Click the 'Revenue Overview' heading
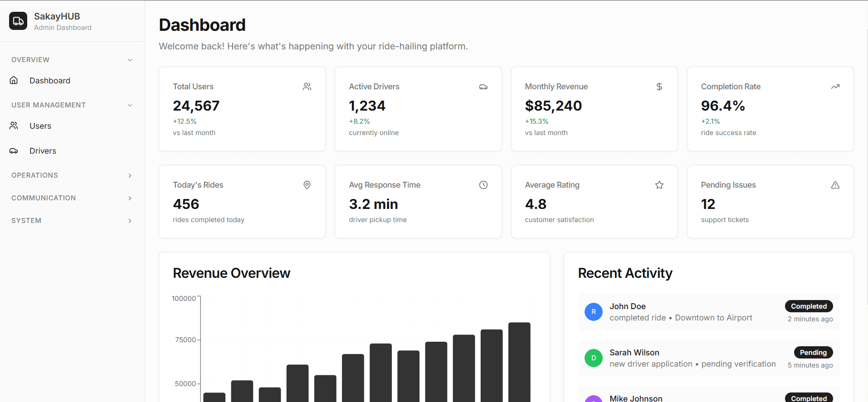Viewport: 868px width, 402px height. 231,273
